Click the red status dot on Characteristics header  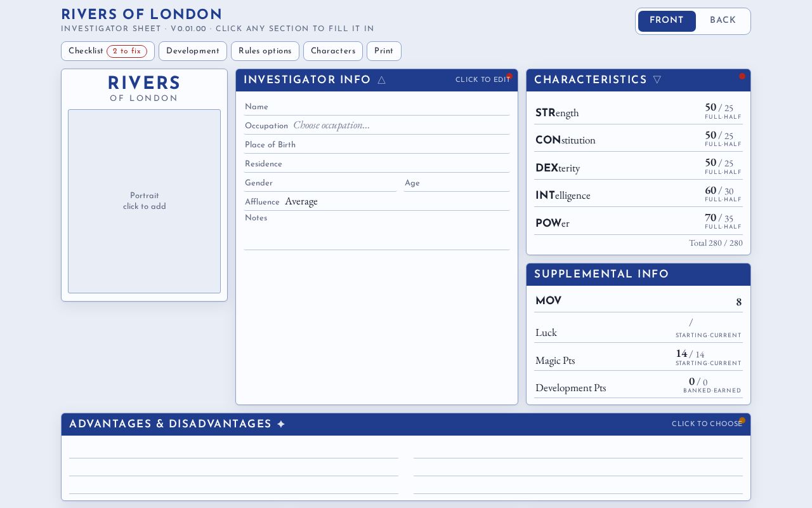click(x=742, y=76)
